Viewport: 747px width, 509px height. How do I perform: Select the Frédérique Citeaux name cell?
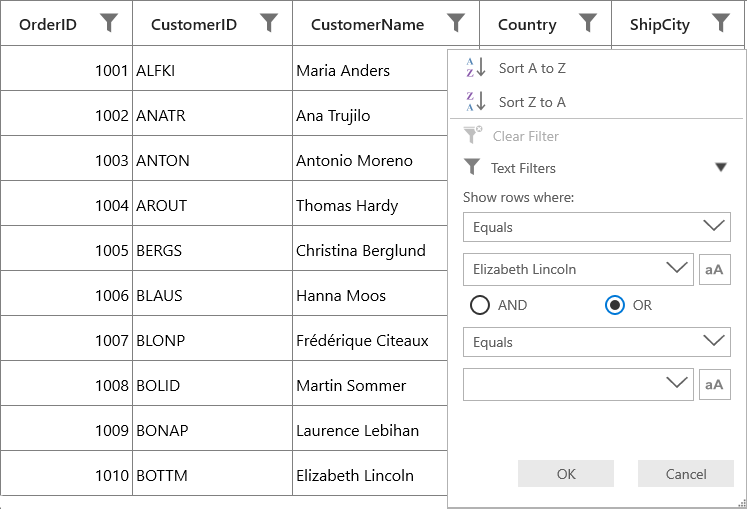pos(370,338)
